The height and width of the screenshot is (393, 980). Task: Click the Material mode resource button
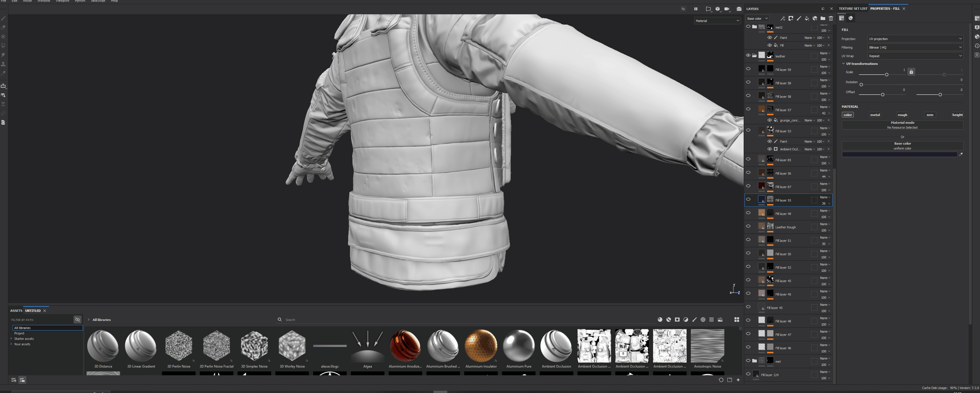pos(902,125)
